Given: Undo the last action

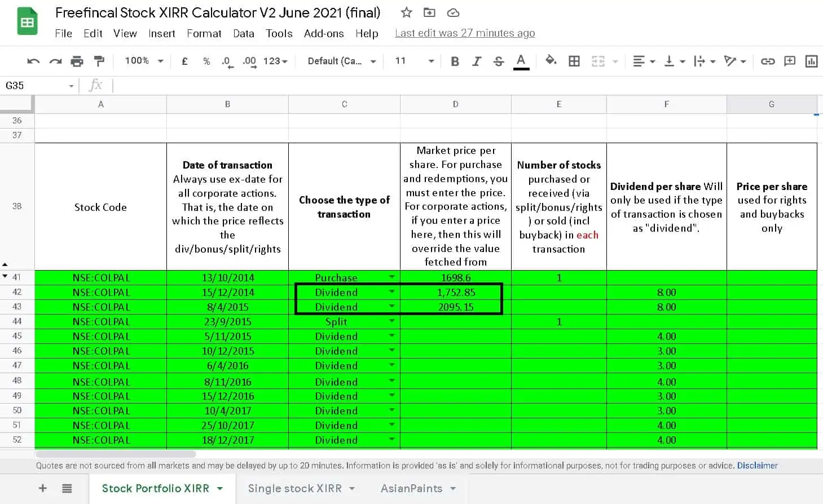Looking at the screenshot, I should 33,61.
